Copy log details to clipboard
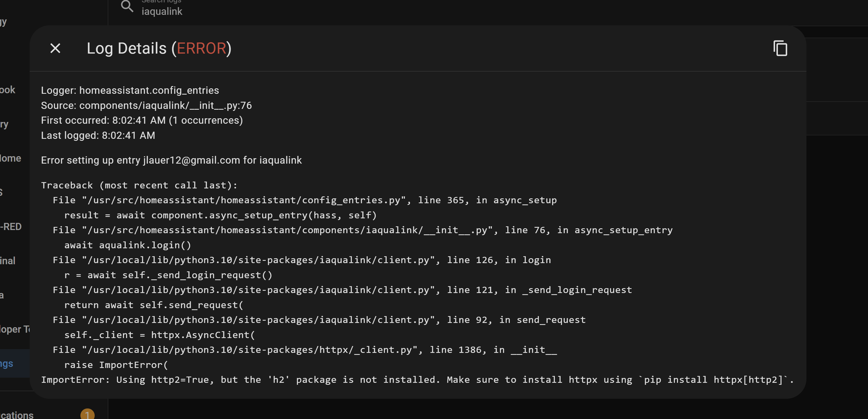Viewport: 868px width, 419px height. point(780,48)
